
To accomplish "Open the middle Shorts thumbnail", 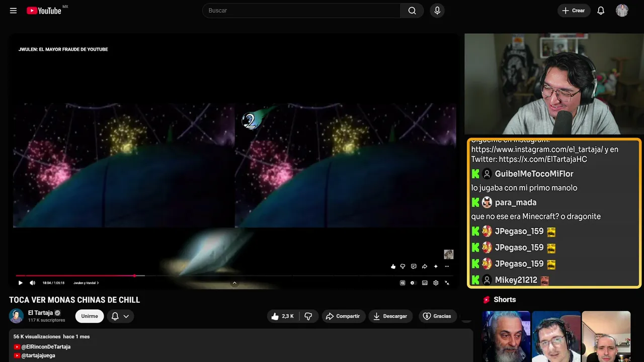I will click(556, 336).
